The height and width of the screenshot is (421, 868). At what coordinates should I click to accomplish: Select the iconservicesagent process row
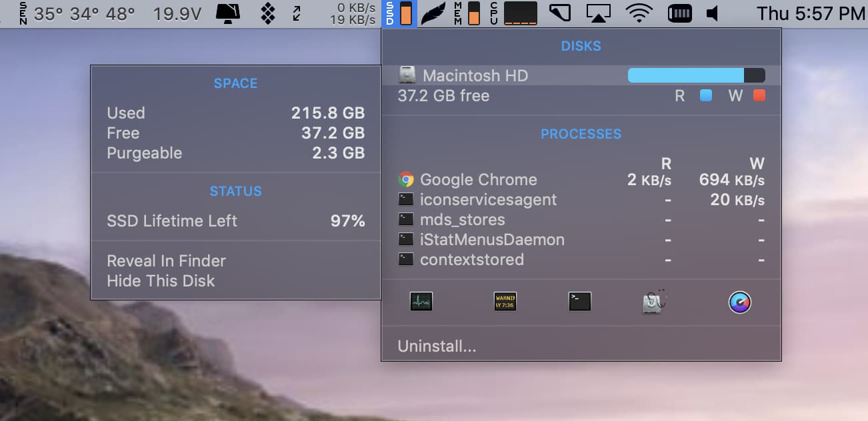[x=581, y=200]
